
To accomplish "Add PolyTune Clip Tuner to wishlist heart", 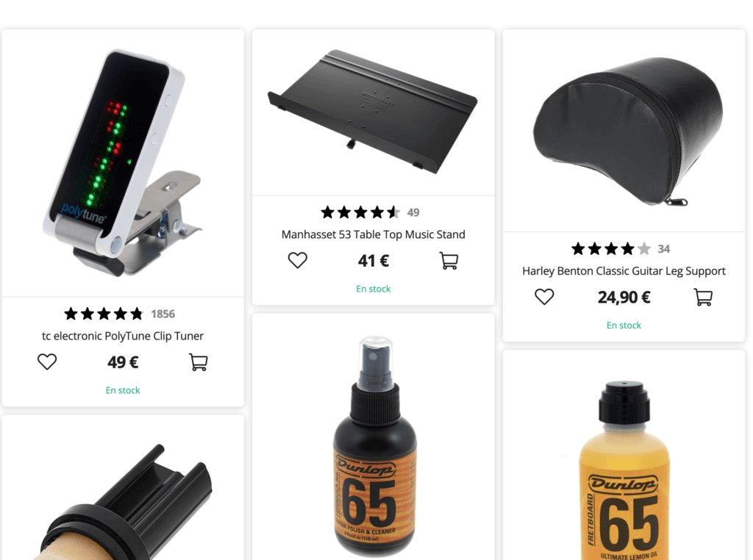I will 47,362.
